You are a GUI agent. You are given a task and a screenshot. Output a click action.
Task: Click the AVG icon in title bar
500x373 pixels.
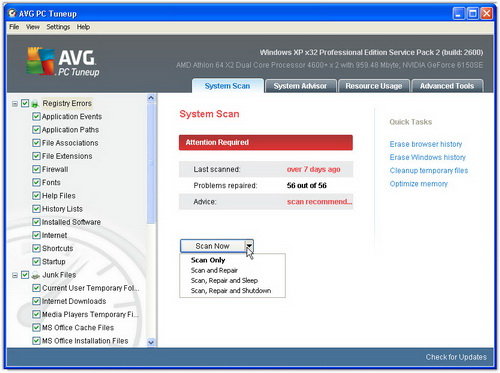pos(12,13)
